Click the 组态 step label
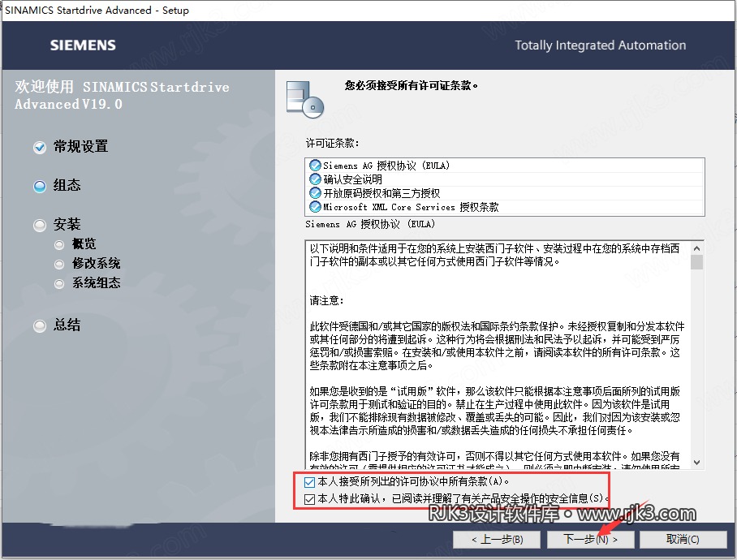 click(67, 185)
